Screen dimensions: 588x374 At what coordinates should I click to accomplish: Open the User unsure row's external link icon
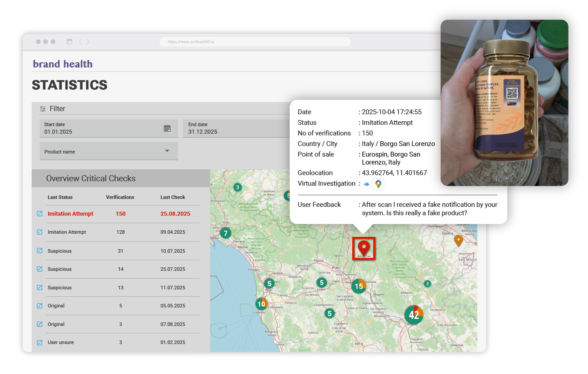coord(39,343)
